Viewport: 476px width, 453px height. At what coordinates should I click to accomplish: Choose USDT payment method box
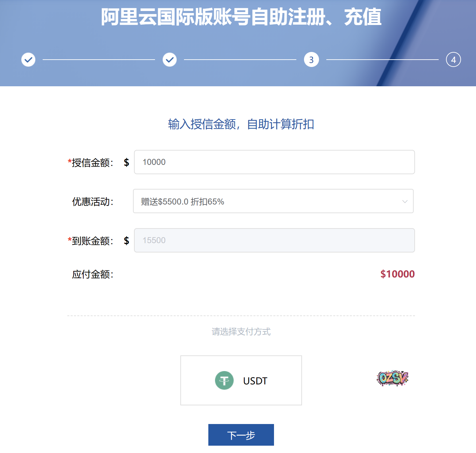coord(241,380)
